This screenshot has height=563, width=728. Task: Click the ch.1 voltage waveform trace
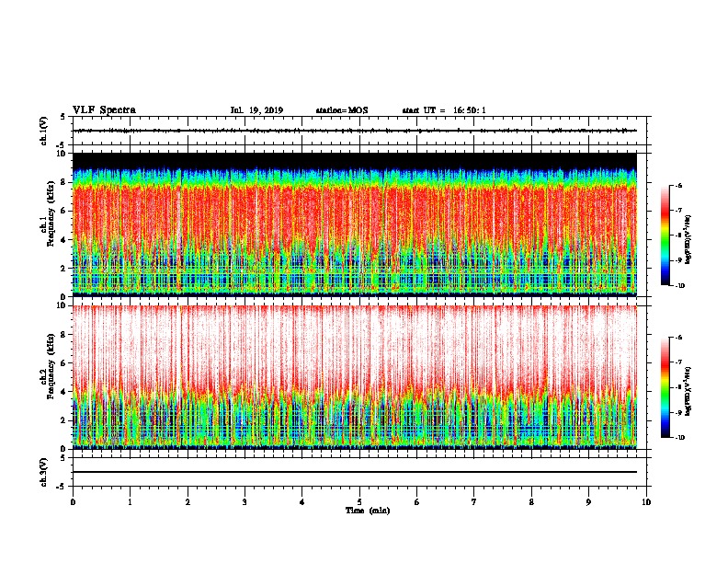click(355, 131)
